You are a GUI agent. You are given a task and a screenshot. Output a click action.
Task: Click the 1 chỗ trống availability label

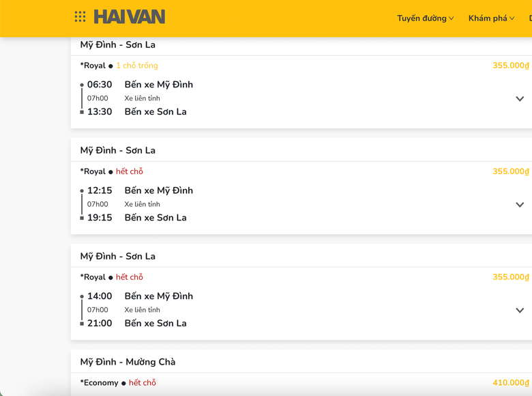point(136,66)
